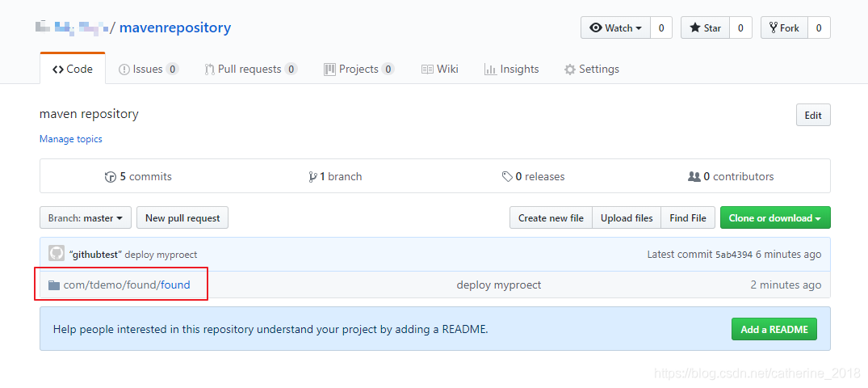This screenshot has height=388, width=868.
Task: Click the commits history clock icon
Action: (x=110, y=177)
